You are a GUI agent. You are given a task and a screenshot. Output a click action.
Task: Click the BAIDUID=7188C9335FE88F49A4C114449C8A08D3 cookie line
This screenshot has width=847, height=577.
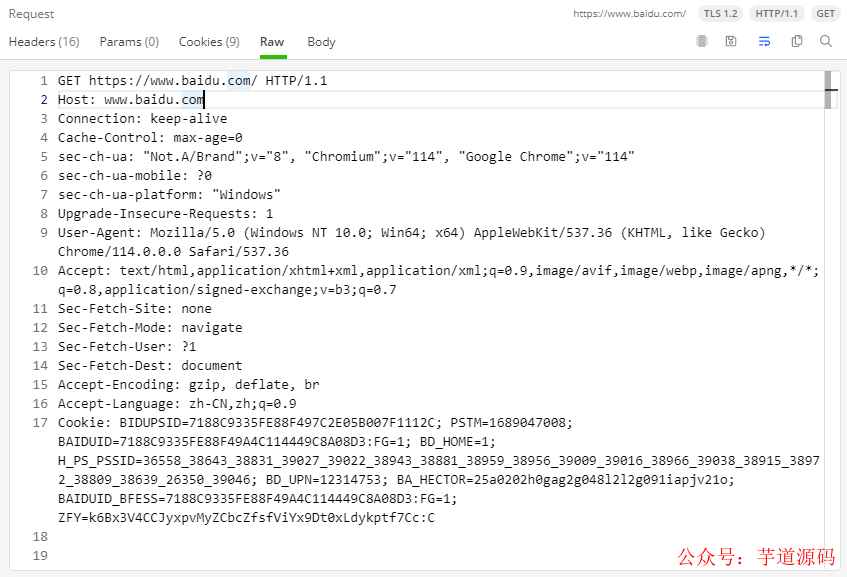(x=277, y=441)
